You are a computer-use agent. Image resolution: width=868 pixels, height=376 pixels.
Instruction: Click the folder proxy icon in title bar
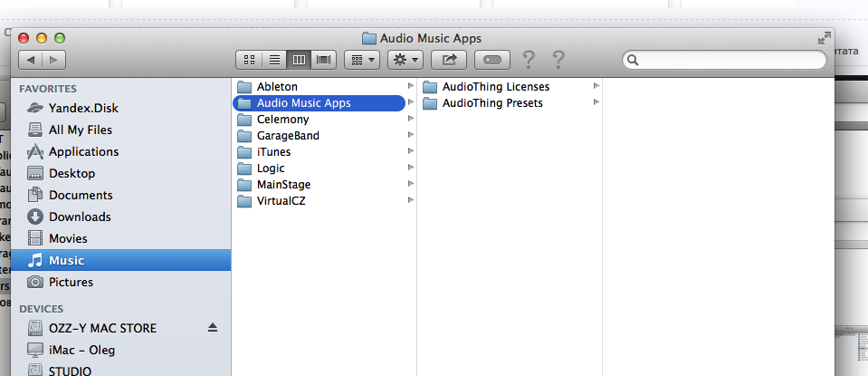368,38
